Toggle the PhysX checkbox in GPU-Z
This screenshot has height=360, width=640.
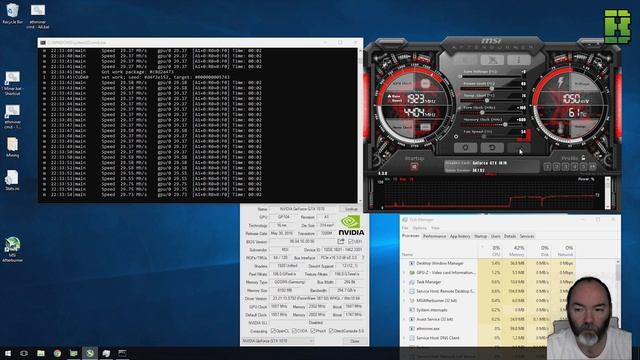[x=313, y=331]
